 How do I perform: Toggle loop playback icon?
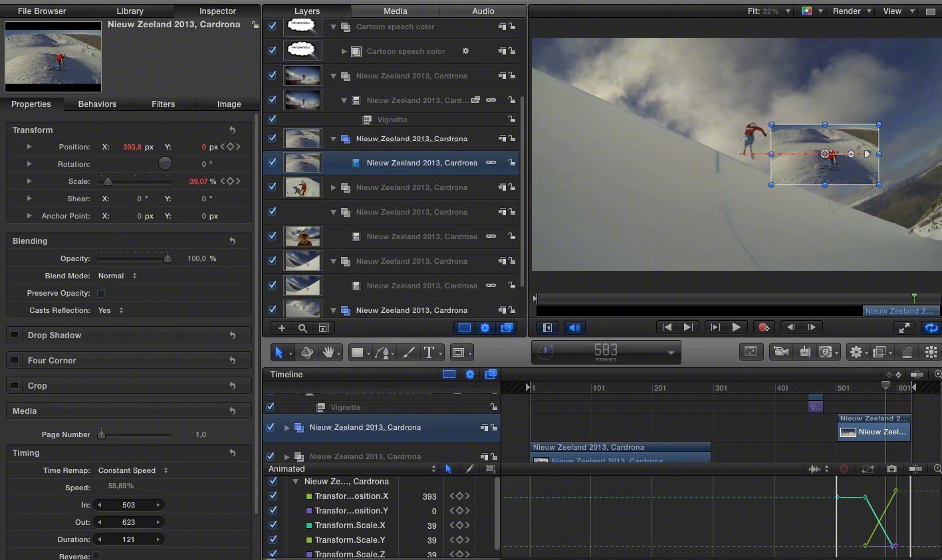pos(931,327)
